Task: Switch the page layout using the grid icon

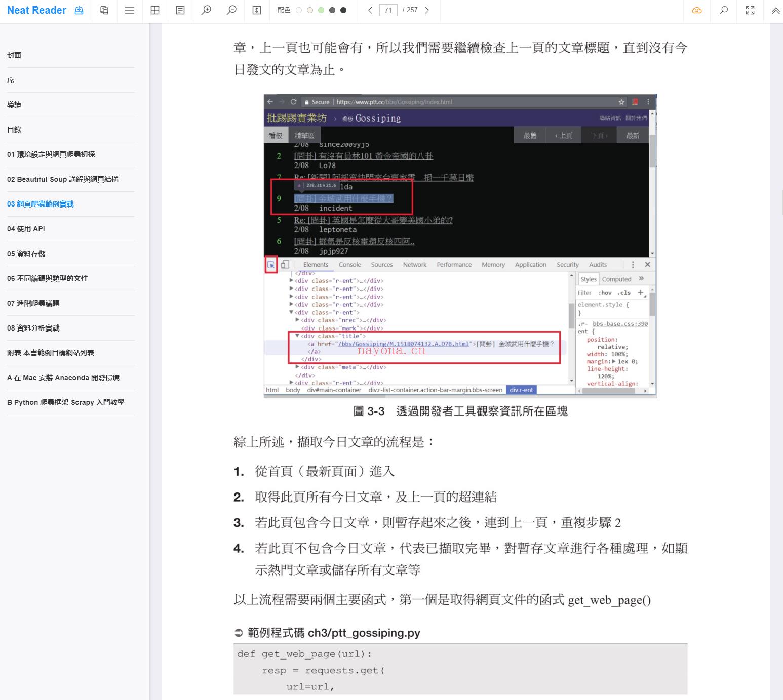Action: click(155, 10)
